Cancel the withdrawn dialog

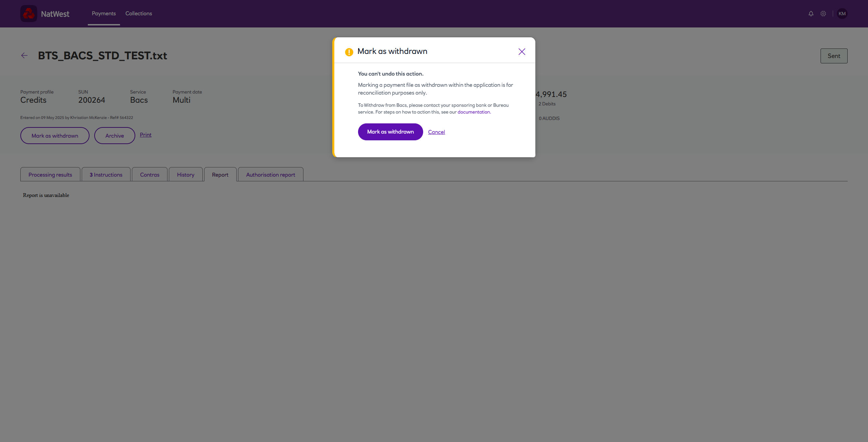(436, 132)
